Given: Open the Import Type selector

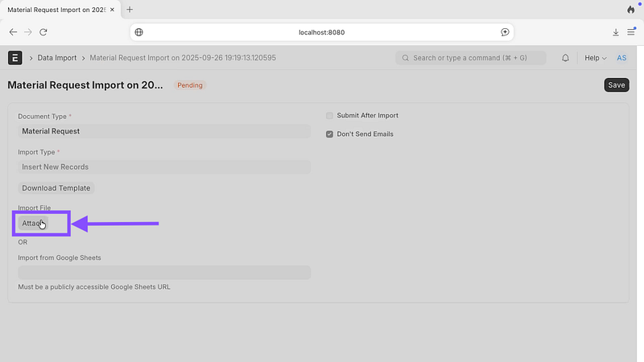Looking at the screenshot, I should point(163,167).
